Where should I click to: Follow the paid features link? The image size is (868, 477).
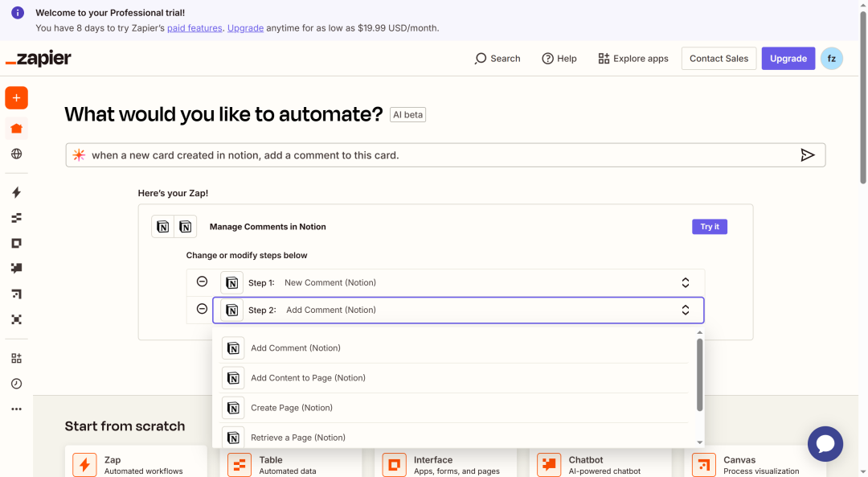point(194,27)
